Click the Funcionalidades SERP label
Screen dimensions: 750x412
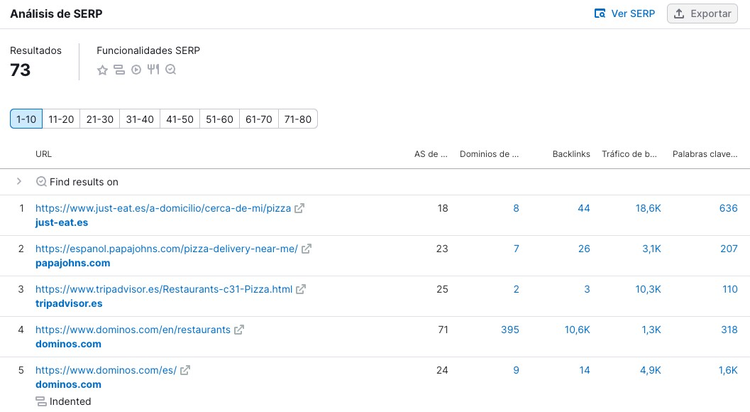click(x=148, y=50)
